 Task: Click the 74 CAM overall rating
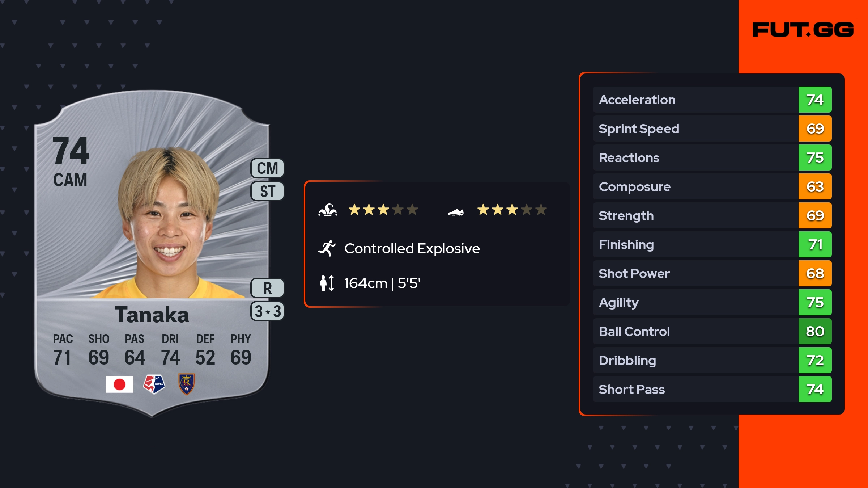click(x=71, y=161)
